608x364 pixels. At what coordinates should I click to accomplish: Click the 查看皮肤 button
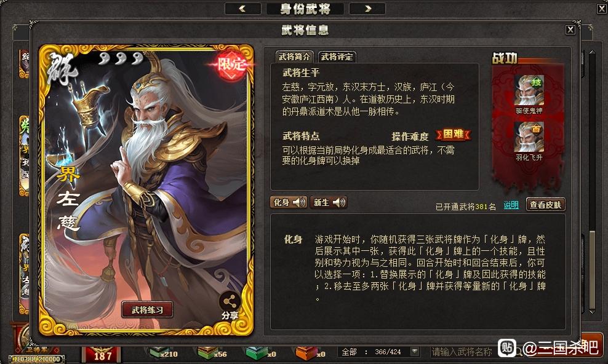click(x=545, y=205)
